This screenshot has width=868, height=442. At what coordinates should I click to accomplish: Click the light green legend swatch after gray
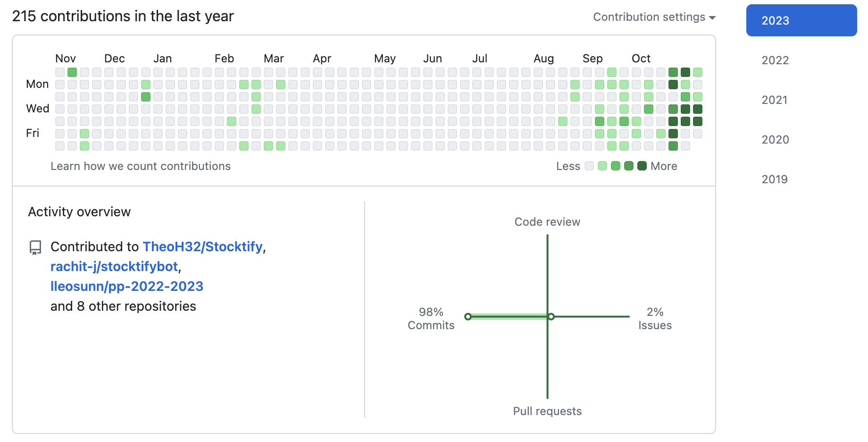(x=602, y=166)
